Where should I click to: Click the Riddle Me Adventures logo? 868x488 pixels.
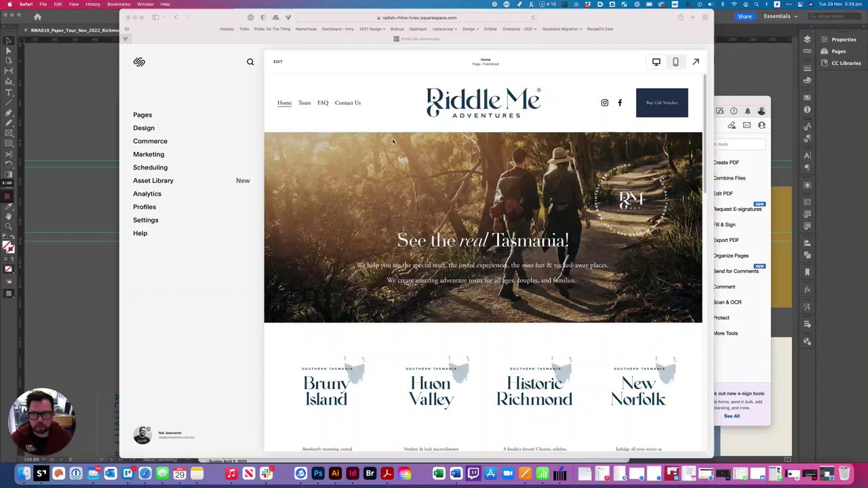point(484,103)
